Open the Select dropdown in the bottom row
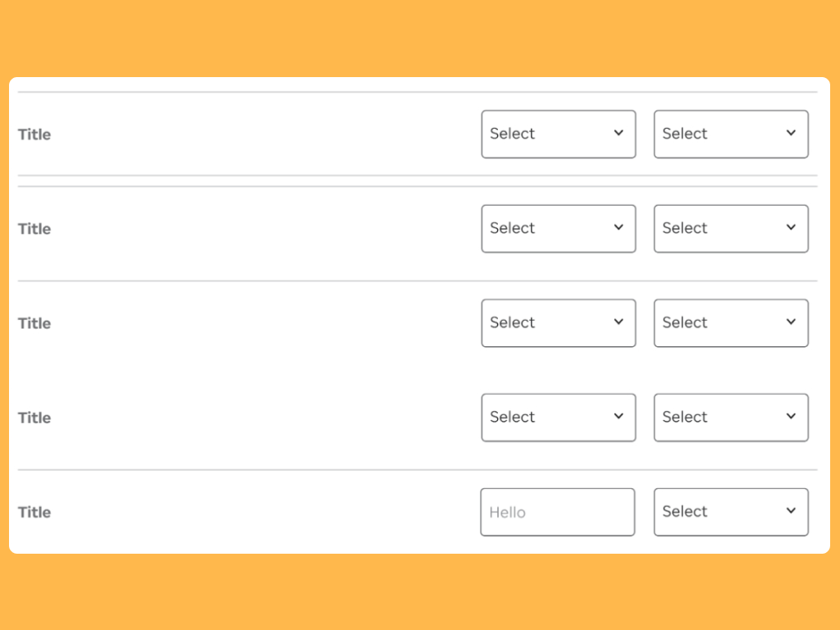Viewport: 840px width, 630px height. [730, 511]
